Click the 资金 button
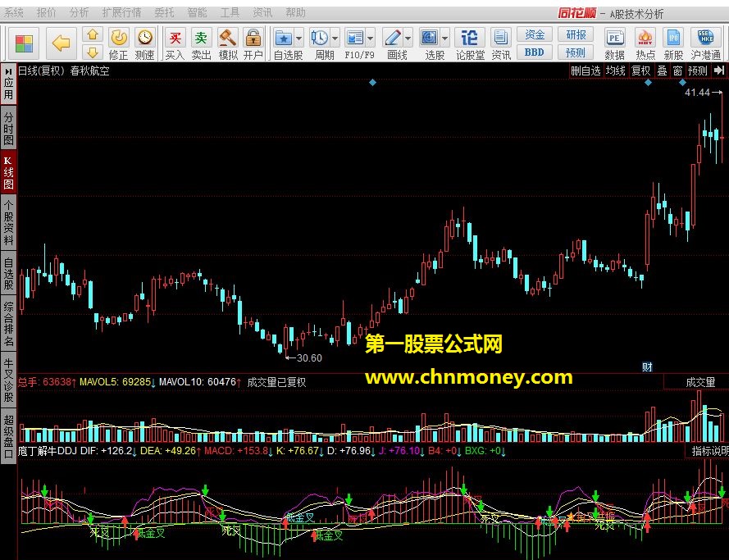729x560 pixels. 535,34
